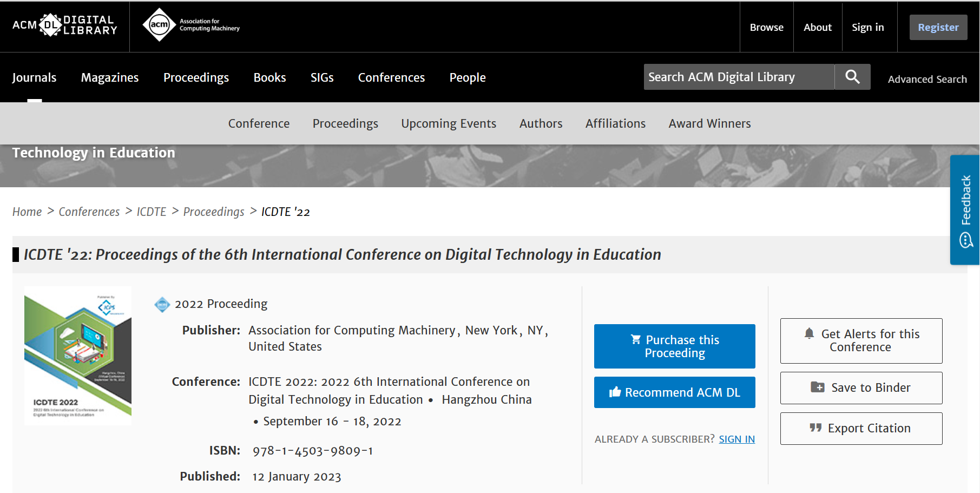Open the Feedback side tab
This screenshot has height=493, width=980.
tap(965, 210)
